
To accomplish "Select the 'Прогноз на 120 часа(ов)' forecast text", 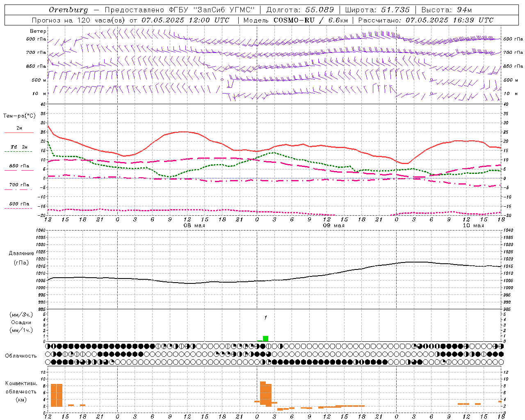I will pyautogui.click(x=79, y=20).
